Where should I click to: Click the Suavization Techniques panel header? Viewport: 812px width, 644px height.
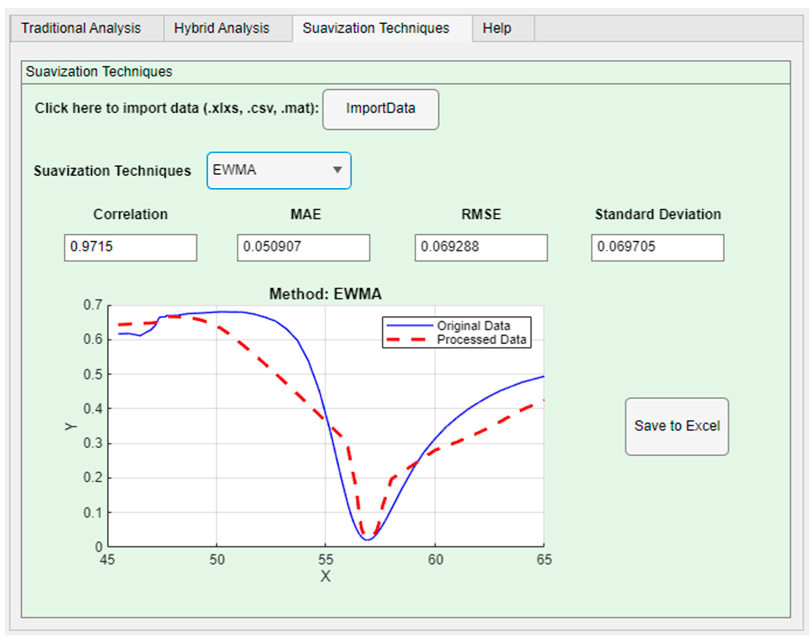99,71
